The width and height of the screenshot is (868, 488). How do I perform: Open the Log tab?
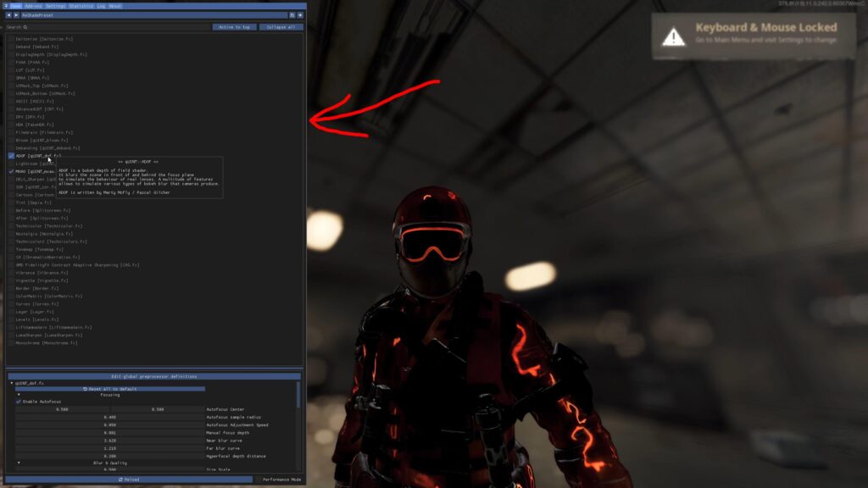(102, 6)
